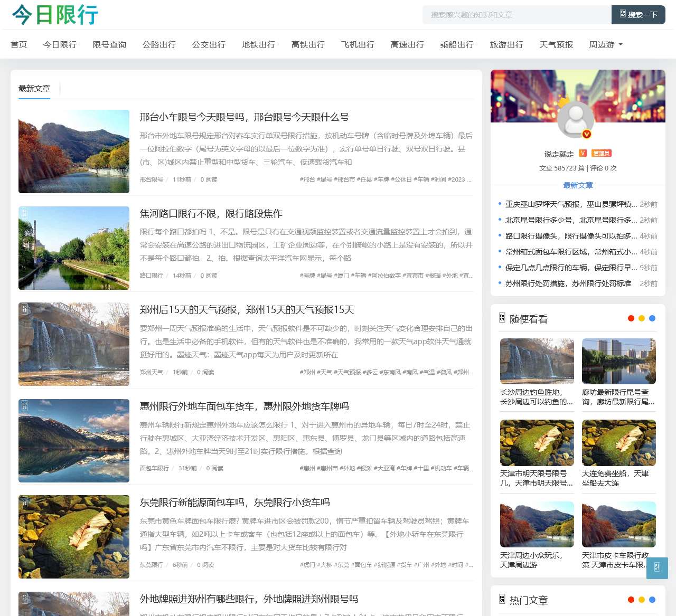Click the 路口限行 category tag

152,276
